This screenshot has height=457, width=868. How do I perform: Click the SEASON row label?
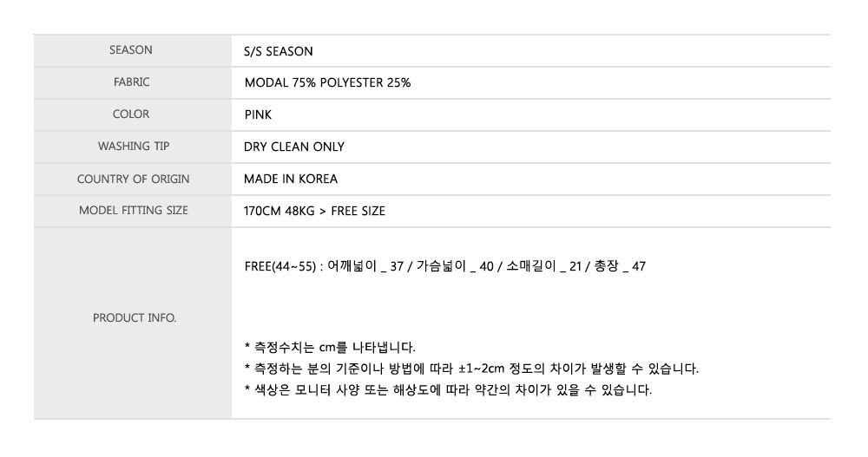pos(130,50)
